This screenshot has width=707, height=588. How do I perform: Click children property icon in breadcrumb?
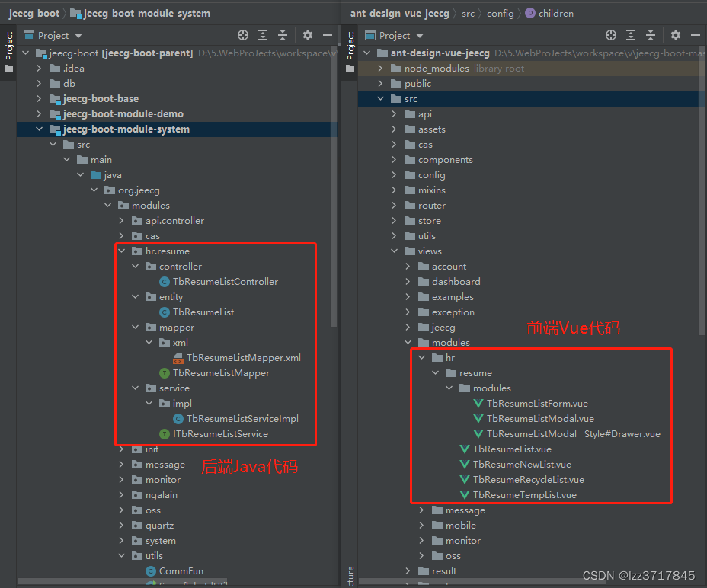pos(530,14)
